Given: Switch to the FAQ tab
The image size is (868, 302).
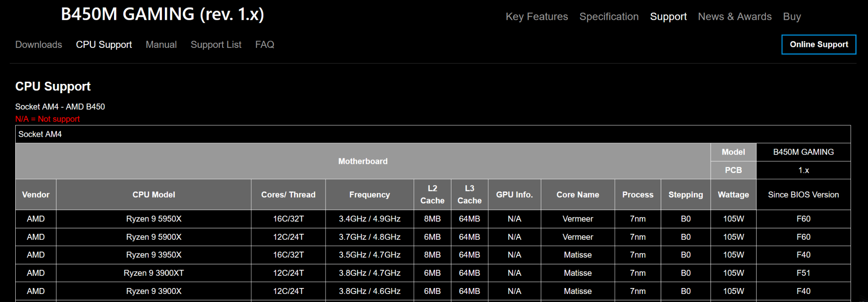Looking at the screenshot, I should click(x=264, y=44).
